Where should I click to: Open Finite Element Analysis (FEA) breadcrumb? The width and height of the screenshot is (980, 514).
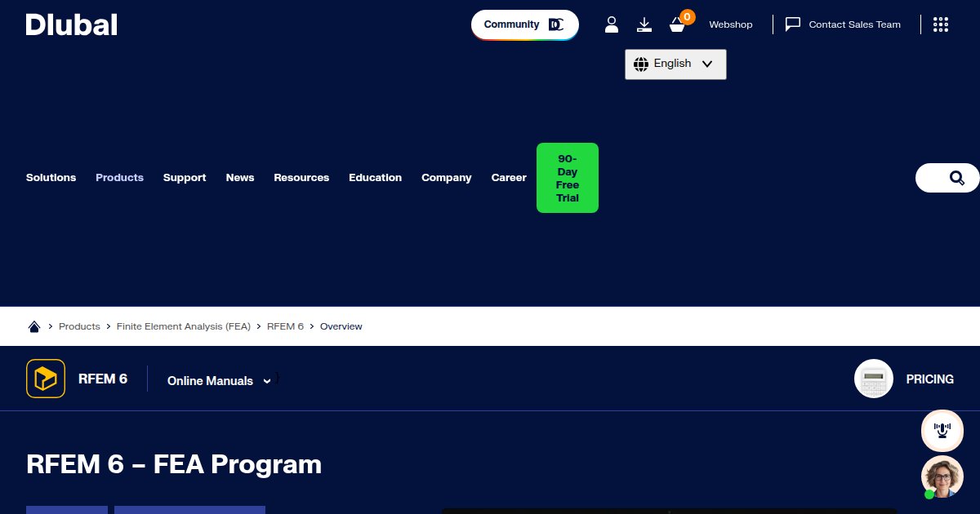point(184,326)
